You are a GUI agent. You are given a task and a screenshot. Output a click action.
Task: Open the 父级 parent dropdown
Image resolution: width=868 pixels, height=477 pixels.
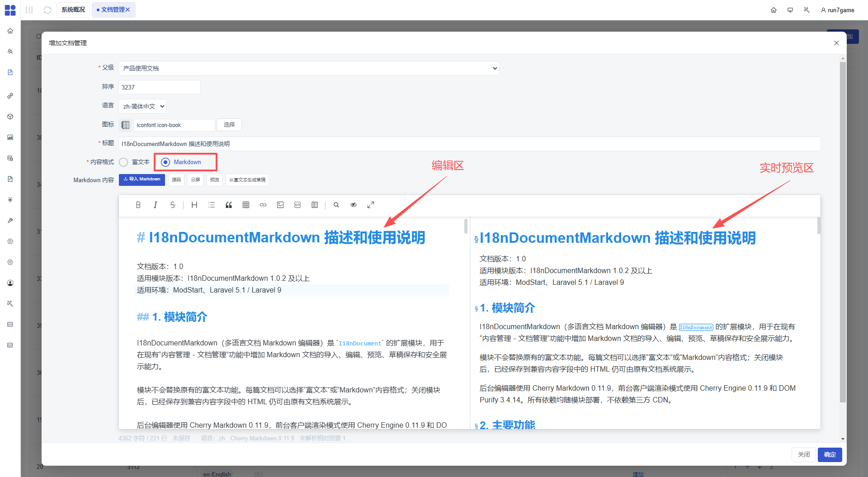pyautogui.click(x=309, y=68)
